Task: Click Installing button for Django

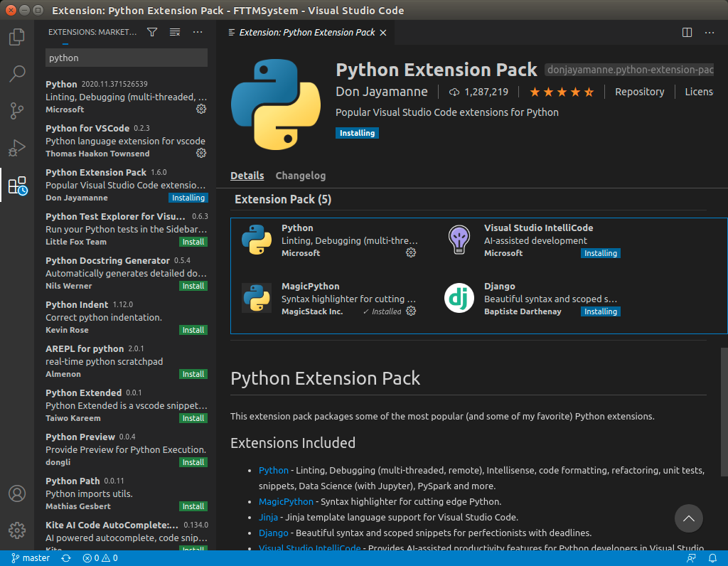Action: (x=600, y=311)
